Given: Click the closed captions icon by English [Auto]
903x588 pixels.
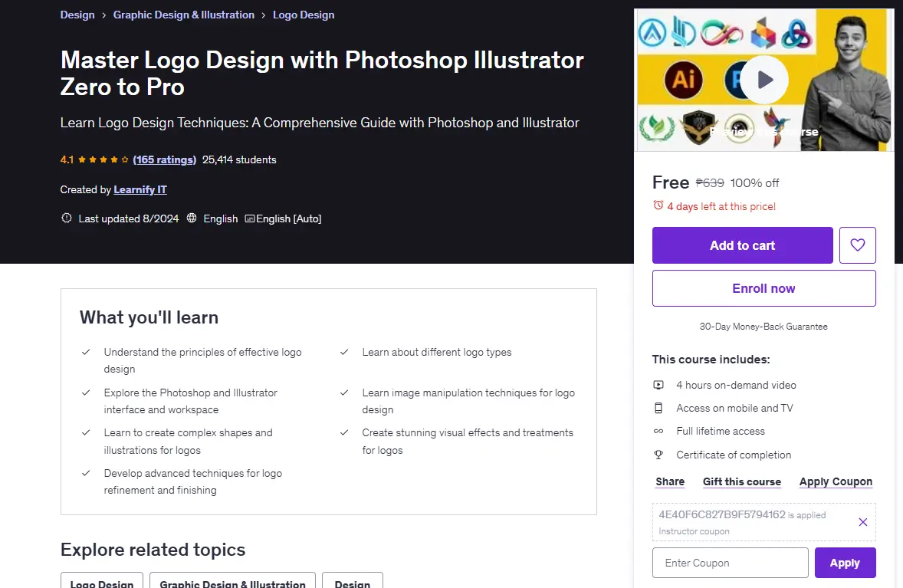Looking at the screenshot, I should pyautogui.click(x=249, y=218).
